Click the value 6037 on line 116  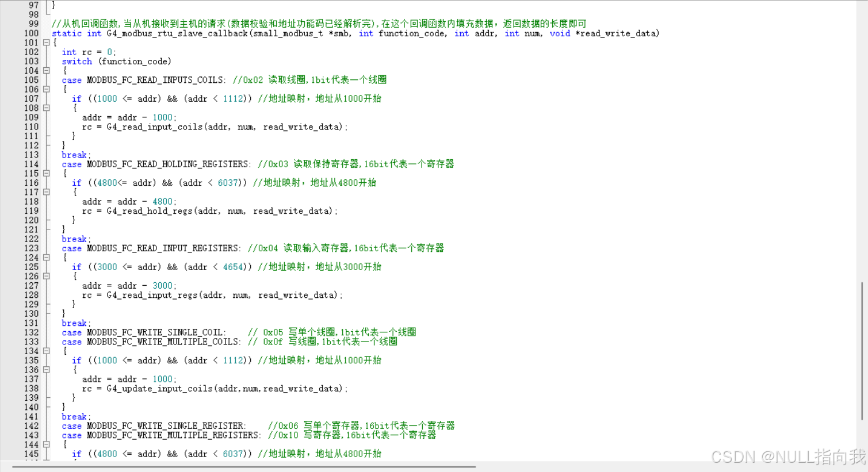point(228,183)
